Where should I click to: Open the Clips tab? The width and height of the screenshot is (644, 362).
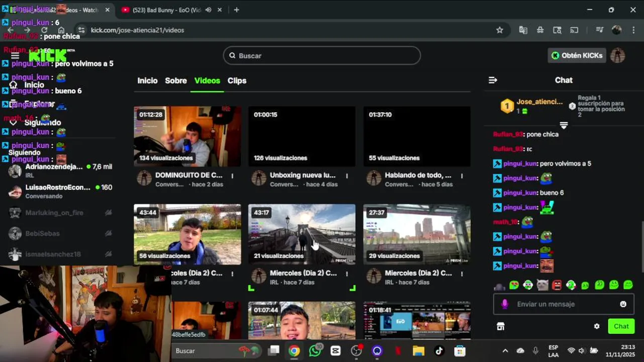(237, 80)
